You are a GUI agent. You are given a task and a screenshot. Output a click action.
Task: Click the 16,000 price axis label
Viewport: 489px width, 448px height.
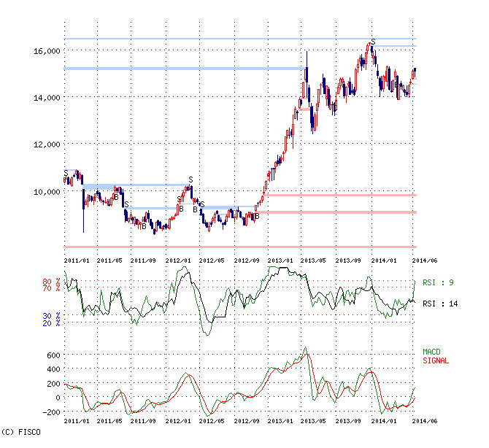pos(47,50)
